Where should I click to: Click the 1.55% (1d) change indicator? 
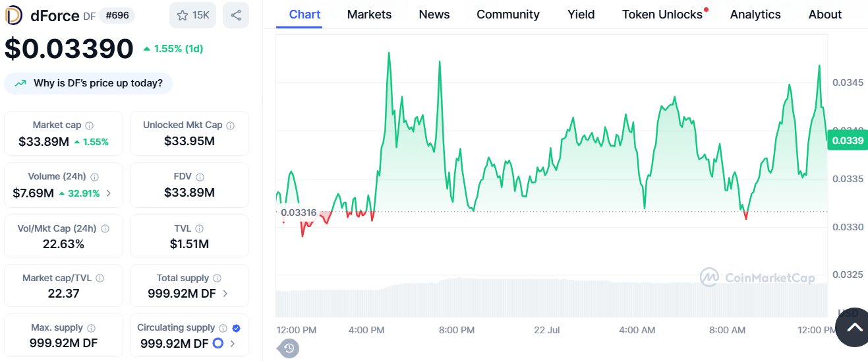(x=173, y=49)
